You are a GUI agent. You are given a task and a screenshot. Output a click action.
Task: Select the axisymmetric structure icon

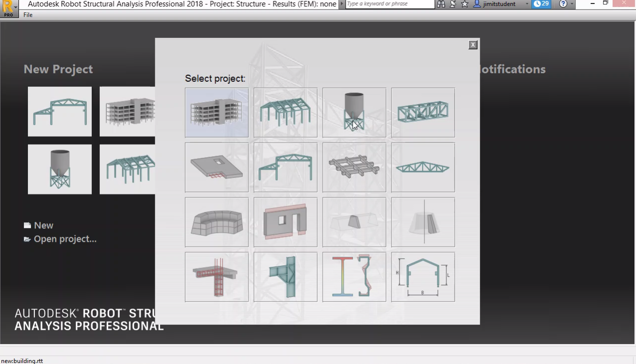click(423, 222)
